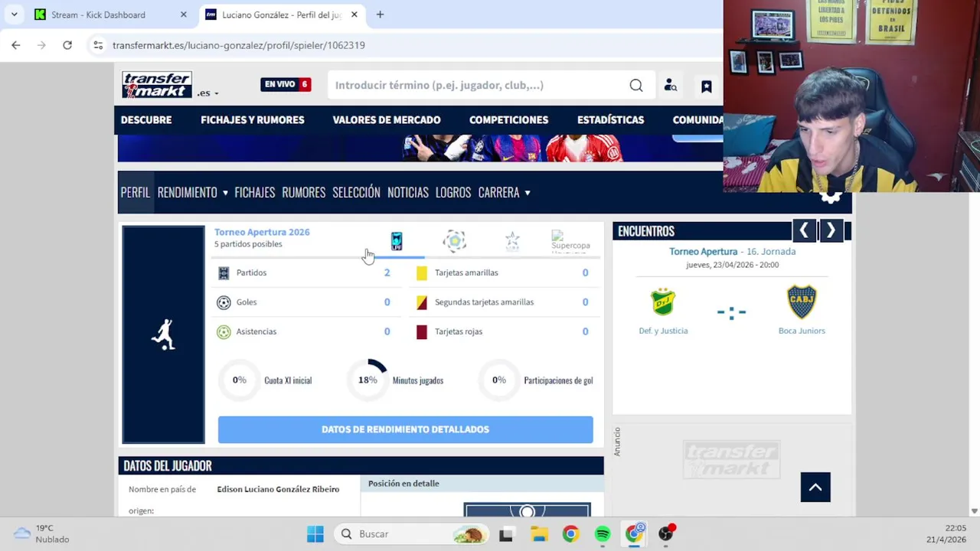
Task: Click the yellow card icon
Action: click(422, 272)
